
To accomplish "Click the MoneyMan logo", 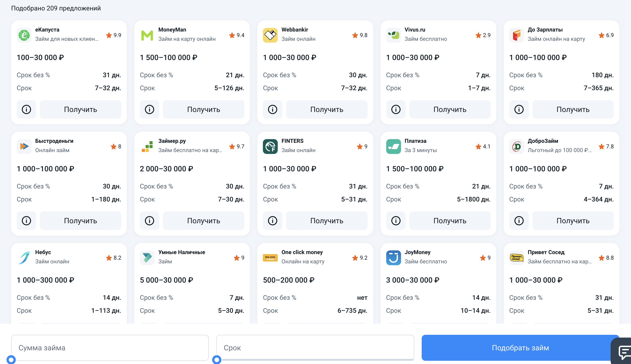I will pos(147,35).
